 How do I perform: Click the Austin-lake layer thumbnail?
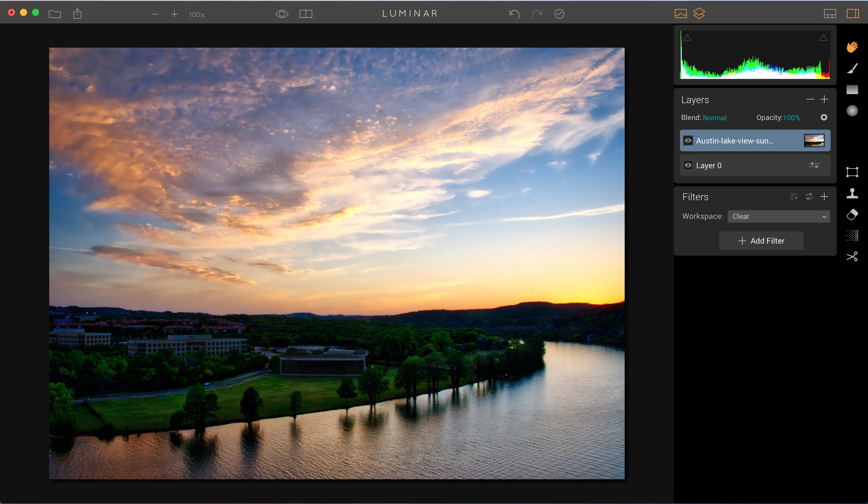(814, 141)
